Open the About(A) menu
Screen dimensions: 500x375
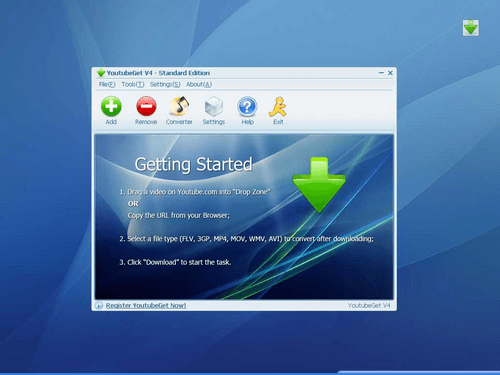tap(199, 84)
